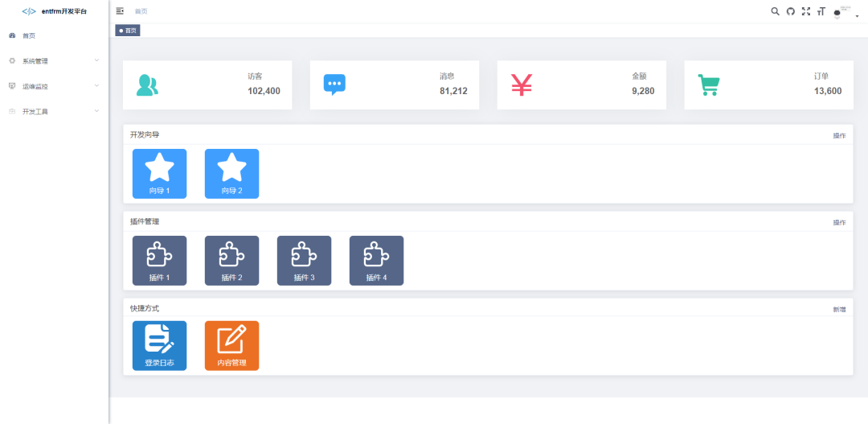Click the 开发向导 panel title
The width and height of the screenshot is (868, 424).
[x=145, y=134]
